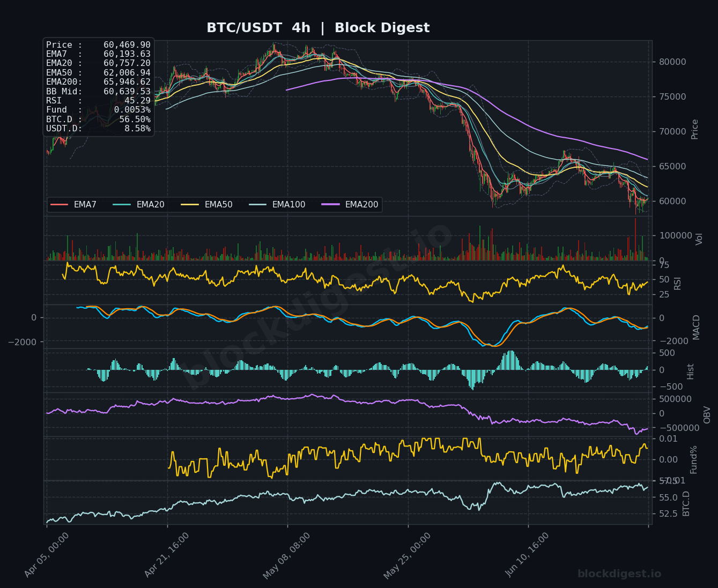Select the USDT.D 8.58% row in info box

click(x=98, y=129)
